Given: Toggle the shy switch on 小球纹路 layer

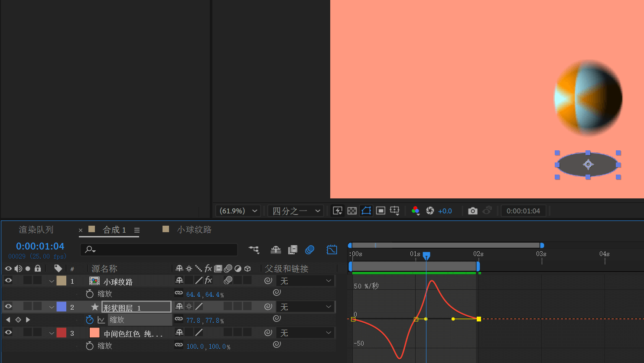Looking at the screenshot, I should click(179, 280).
